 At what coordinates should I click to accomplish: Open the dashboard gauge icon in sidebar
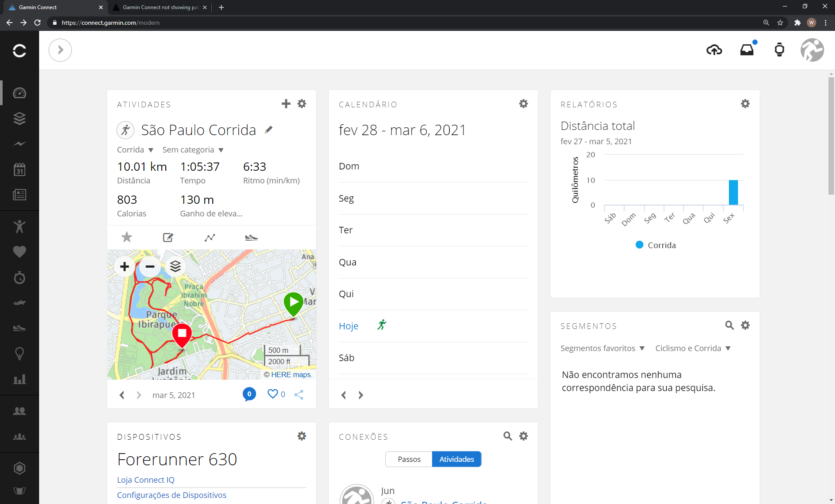click(x=20, y=93)
